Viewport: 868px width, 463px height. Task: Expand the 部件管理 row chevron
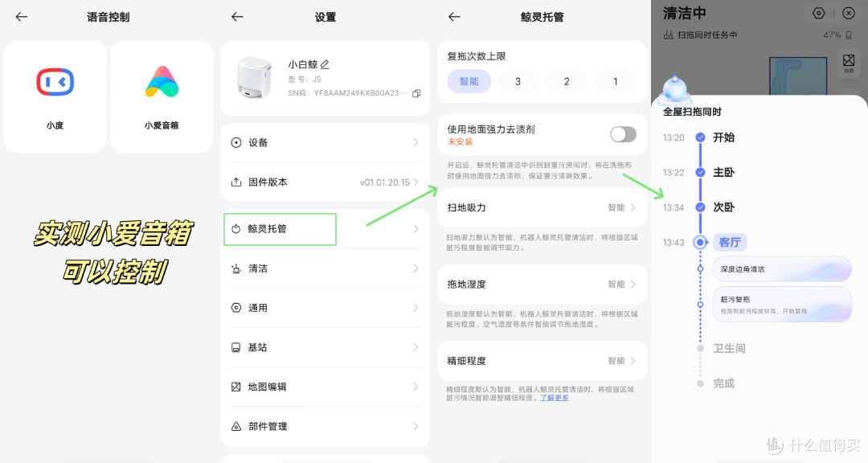416,427
